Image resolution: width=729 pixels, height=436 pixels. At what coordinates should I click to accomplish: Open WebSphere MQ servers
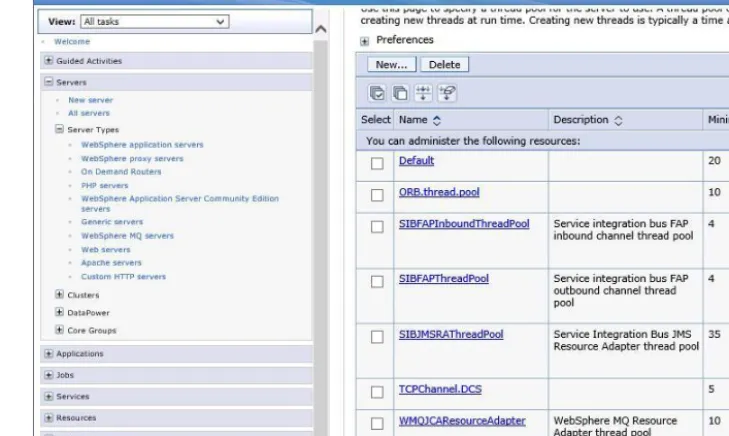[x=127, y=236]
